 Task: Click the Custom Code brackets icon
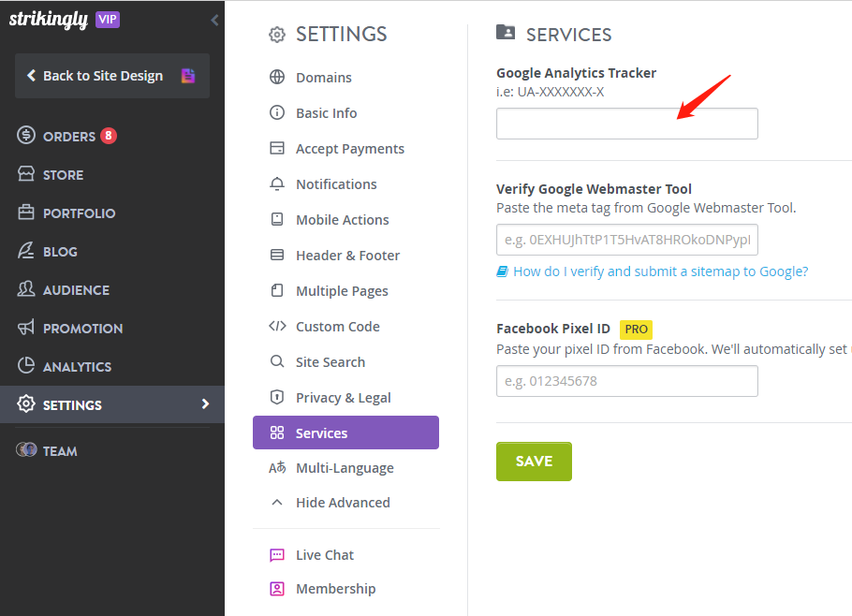(277, 326)
